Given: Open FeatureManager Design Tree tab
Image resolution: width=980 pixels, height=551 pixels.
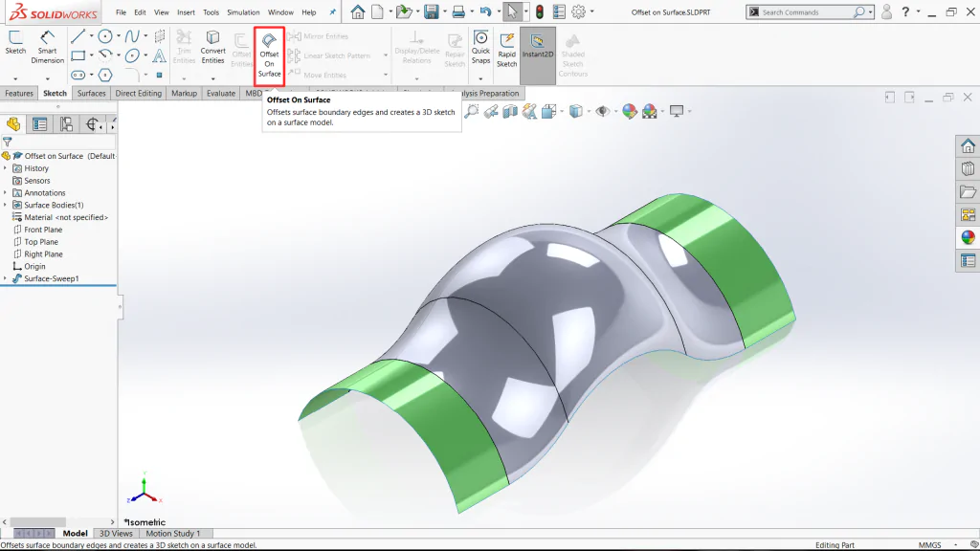Looking at the screenshot, I should pyautogui.click(x=13, y=124).
